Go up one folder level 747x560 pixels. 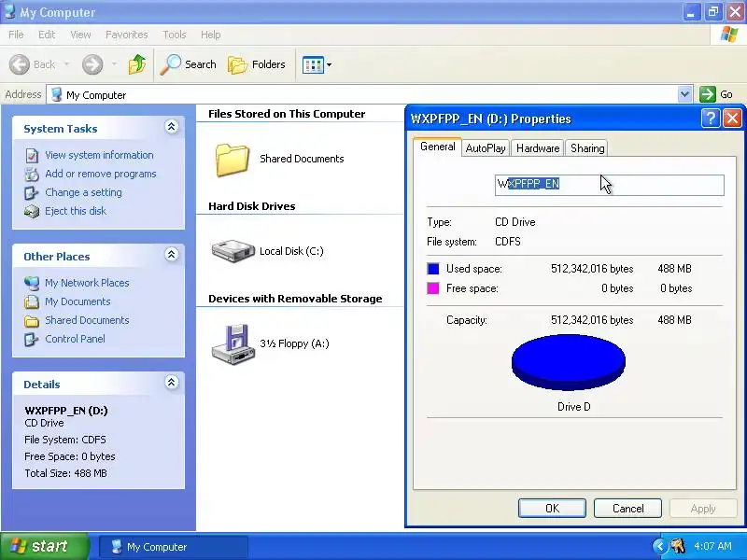pos(137,64)
